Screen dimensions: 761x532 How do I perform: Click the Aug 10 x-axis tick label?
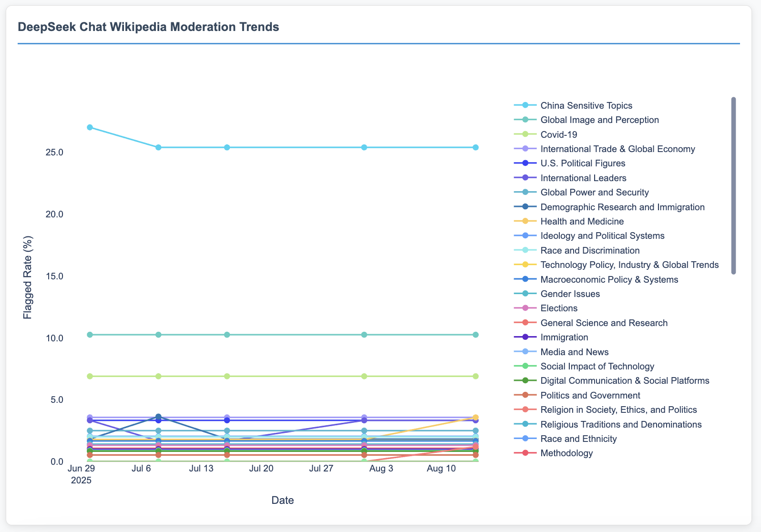(442, 469)
